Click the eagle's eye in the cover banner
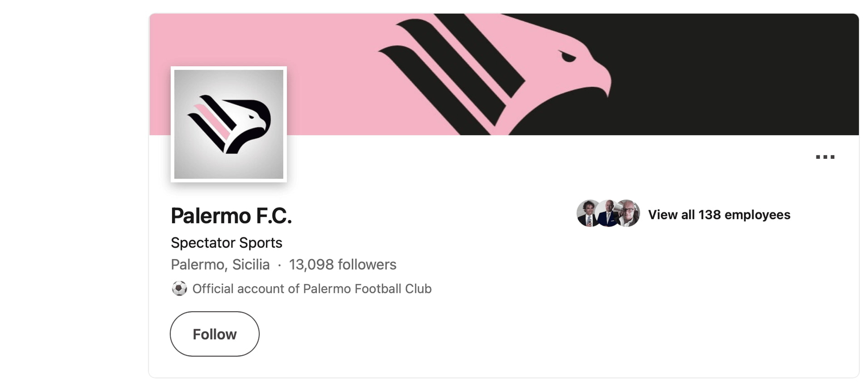The image size is (868, 392). pyautogui.click(x=567, y=56)
